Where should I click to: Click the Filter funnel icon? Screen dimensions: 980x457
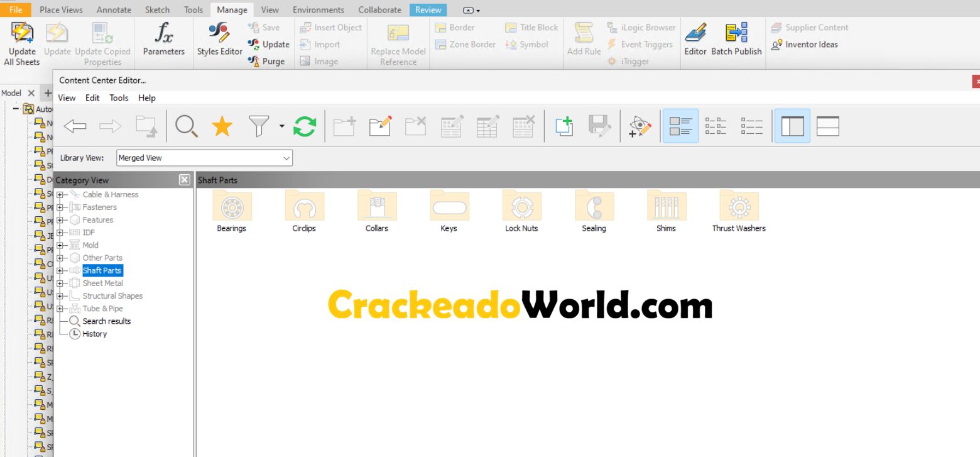click(259, 126)
